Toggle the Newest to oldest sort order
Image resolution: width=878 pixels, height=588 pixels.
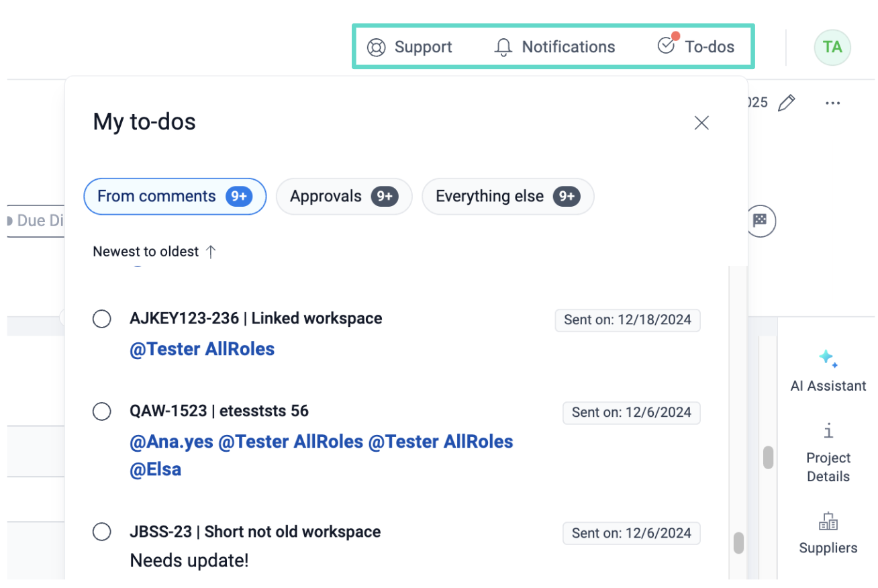154,252
